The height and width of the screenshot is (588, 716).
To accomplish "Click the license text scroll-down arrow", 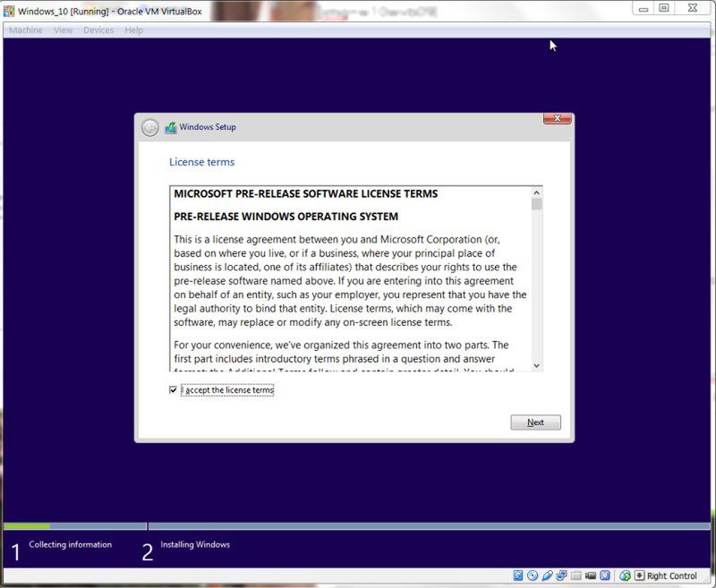I will pos(536,366).
